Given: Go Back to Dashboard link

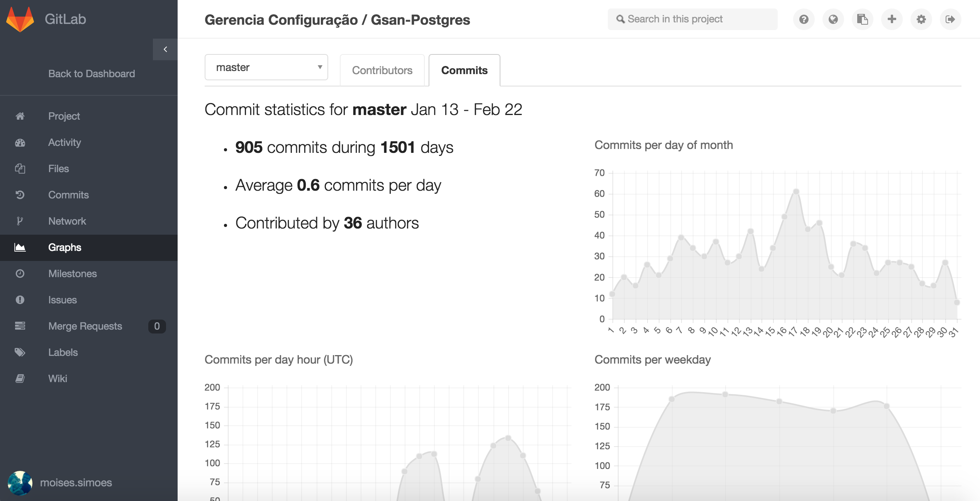Looking at the screenshot, I should tap(92, 74).
